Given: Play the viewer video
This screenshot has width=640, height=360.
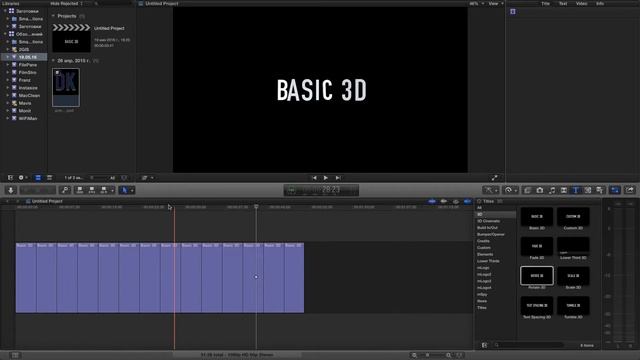Looking at the screenshot, I should click(326, 178).
